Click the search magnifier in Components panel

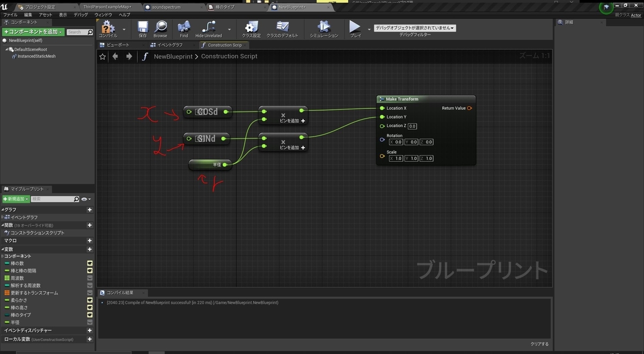(x=90, y=32)
